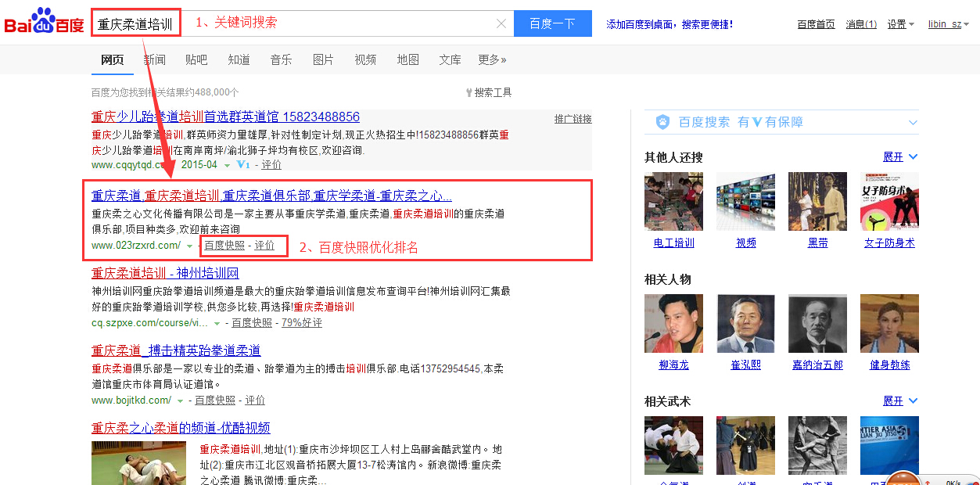Click the 79%好评 rating link

click(x=302, y=322)
